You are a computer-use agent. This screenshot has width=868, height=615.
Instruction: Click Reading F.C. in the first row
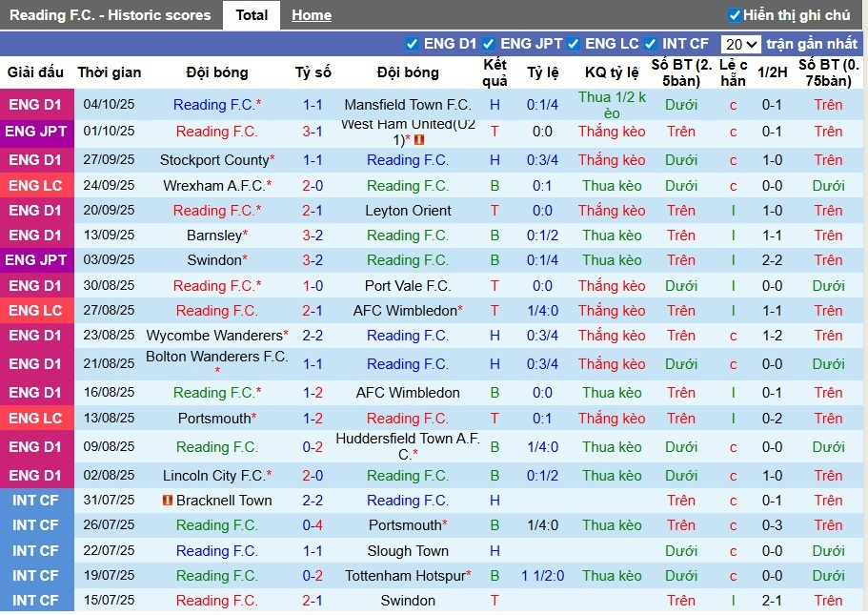(x=216, y=105)
